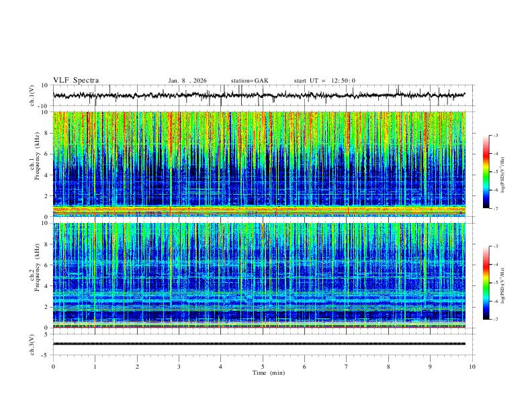
Task: Select the date text "Jan. 8 , 2026"
Action: tap(187, 81)
